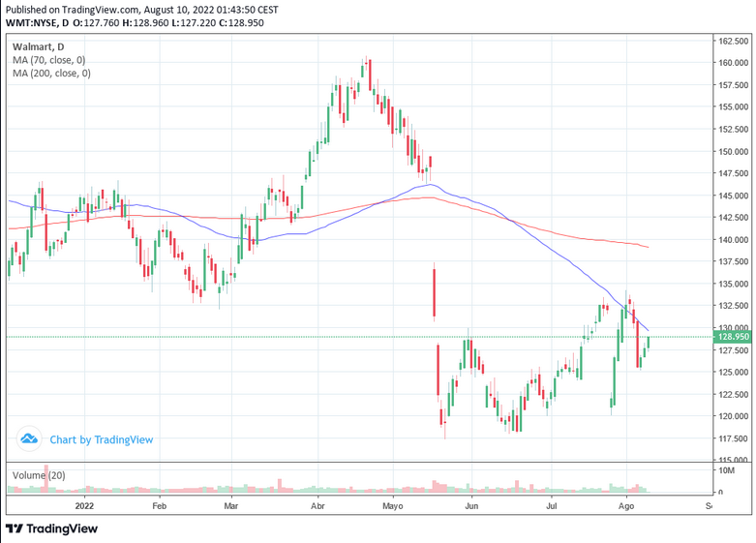
Task: Click the 117.500 price axis label
Action: click(734, 438)
